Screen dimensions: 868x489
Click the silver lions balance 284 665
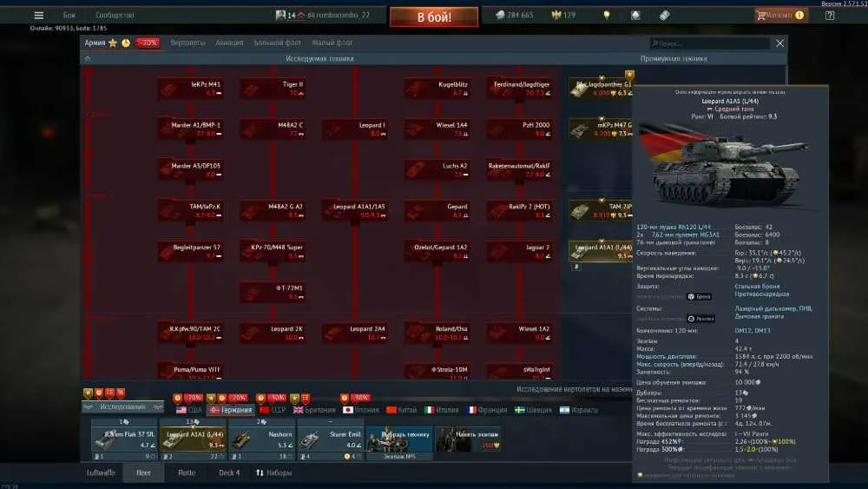[x=514, y=16]
